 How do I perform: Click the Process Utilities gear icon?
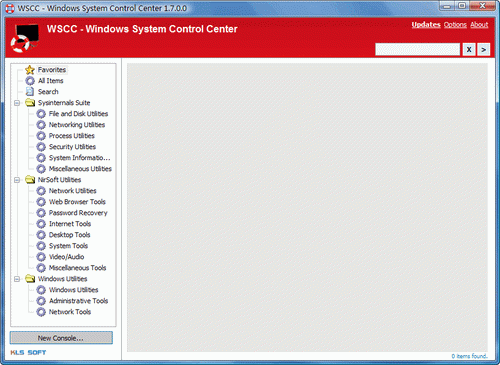point(41,136)
